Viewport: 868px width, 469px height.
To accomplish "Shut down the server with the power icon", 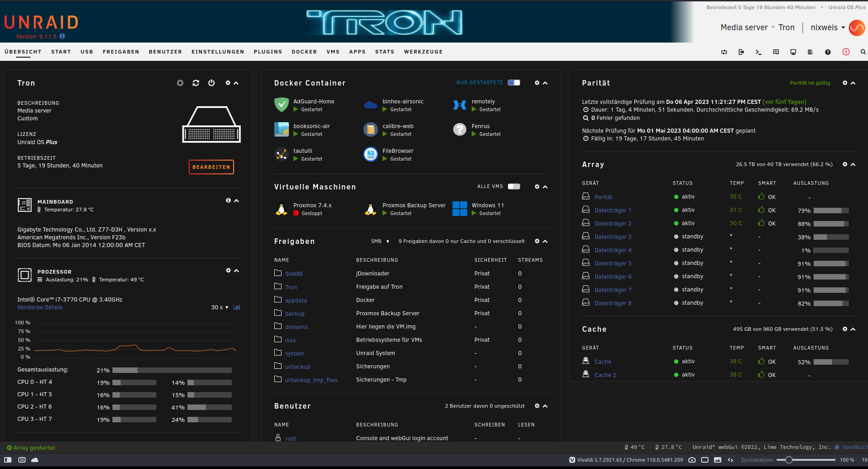I will (211, 83).
